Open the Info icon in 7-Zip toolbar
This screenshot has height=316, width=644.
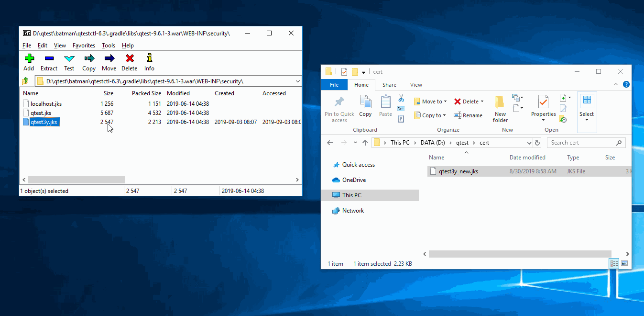click(x=149, y=62)
